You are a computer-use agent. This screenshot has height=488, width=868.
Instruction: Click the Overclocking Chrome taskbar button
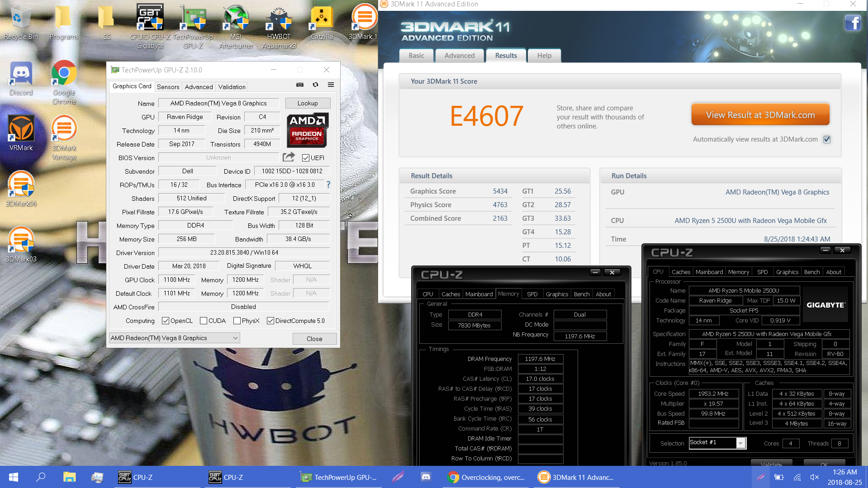pos(485,477)
